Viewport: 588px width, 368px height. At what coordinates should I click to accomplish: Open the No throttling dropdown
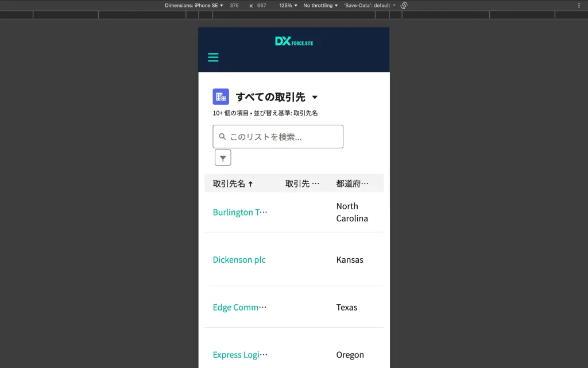320,5
